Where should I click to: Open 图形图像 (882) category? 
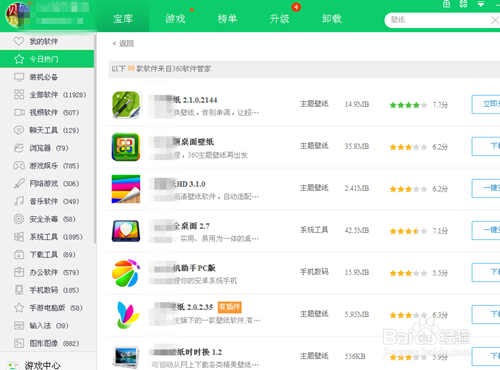coord(47,343)
